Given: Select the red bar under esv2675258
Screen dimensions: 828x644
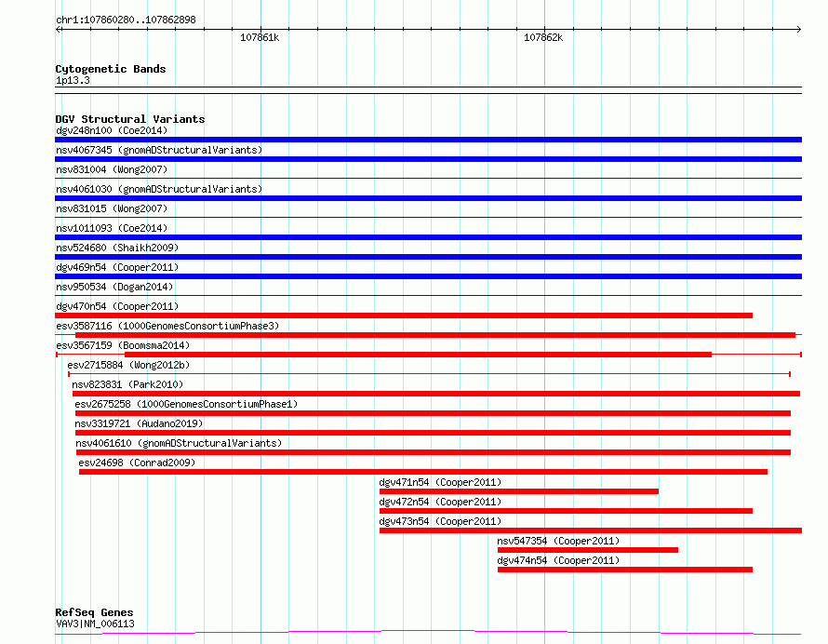Looking at the screenshot, I should click(x=433, y=413).
